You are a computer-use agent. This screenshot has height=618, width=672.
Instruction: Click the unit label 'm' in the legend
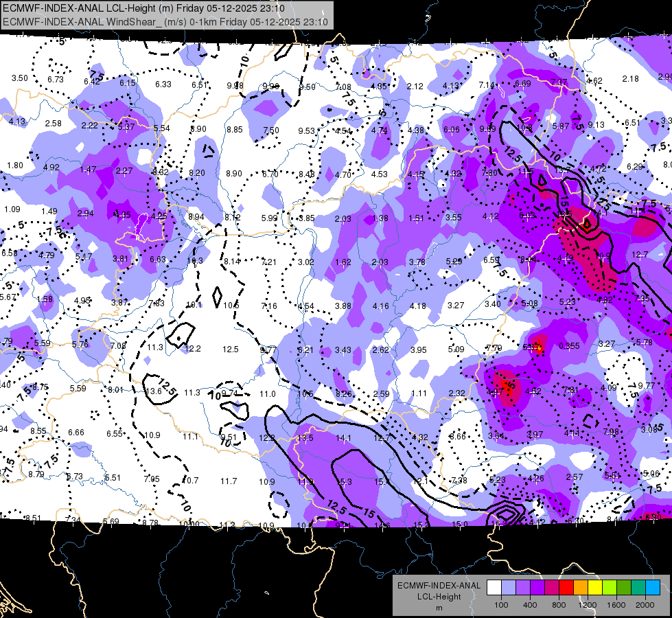point(439,608)
